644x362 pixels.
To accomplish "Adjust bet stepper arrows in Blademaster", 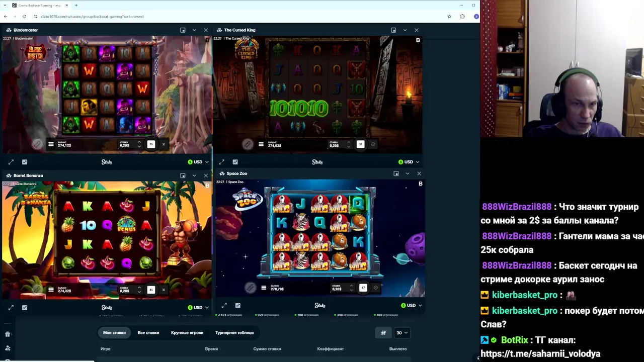I will pyautogui.click(x=139, y=144).
